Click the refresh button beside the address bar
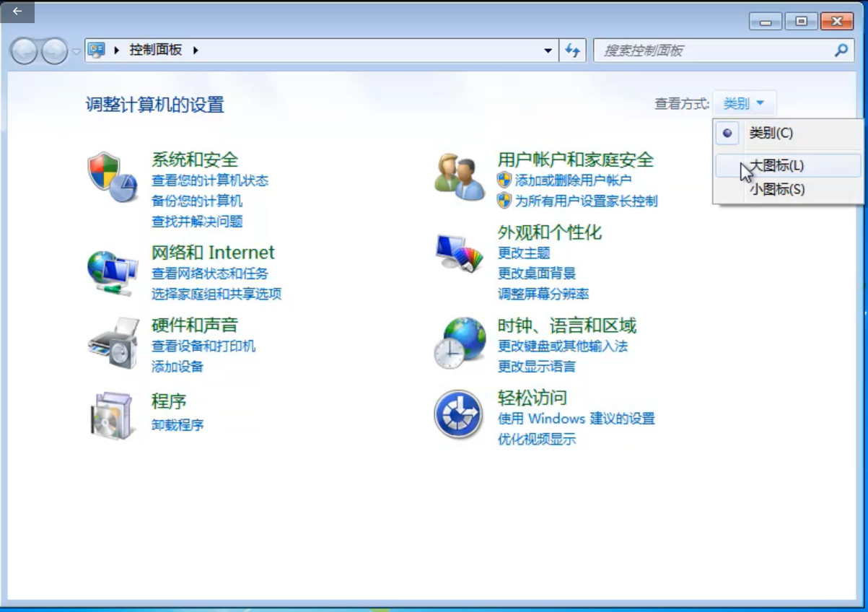This screenshot has width=868, height=612. [x=572, y=51]
